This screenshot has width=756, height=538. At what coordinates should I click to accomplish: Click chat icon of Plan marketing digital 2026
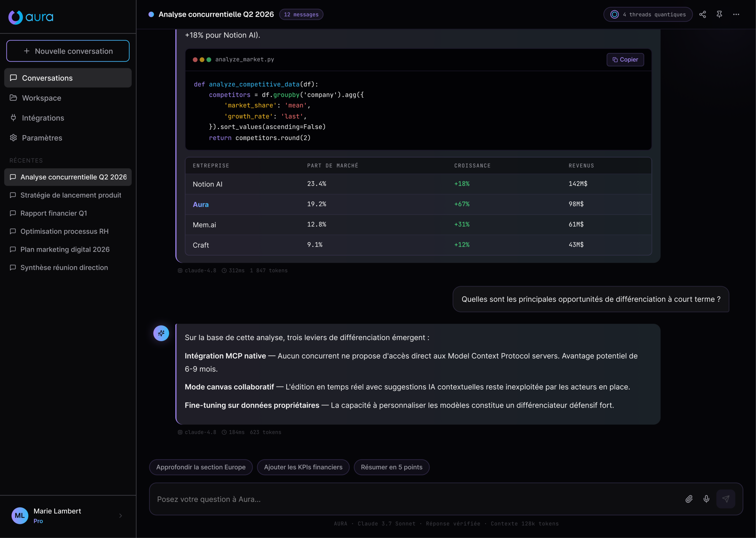(x=13, y=249)
